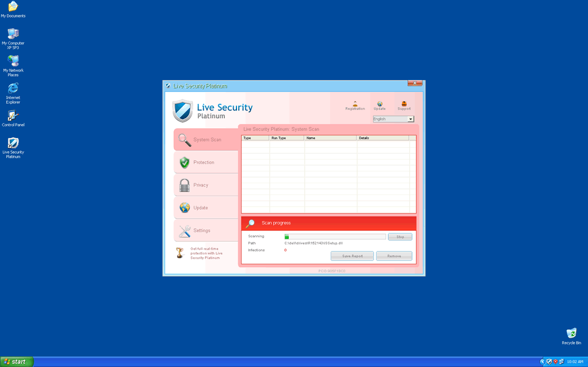Open the Privacy section

pos(206,185)
